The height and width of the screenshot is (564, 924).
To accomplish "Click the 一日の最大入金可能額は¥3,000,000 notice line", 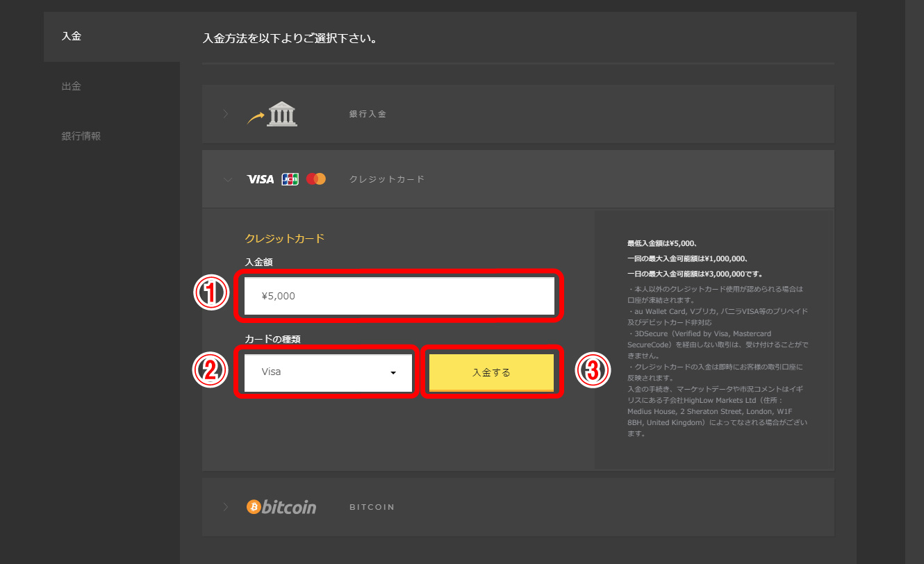I will (695, 274).
